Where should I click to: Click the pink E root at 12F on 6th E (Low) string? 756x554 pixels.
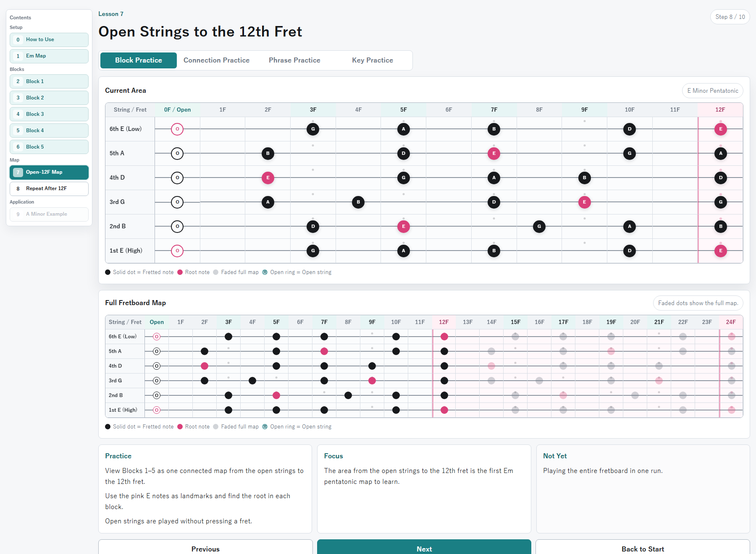(x=721, y=129)
